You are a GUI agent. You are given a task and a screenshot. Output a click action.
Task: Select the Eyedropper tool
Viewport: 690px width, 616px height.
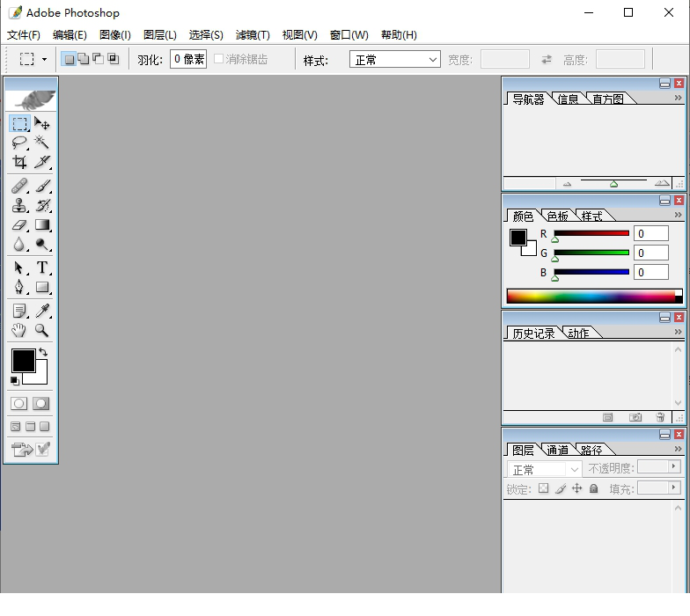coord(42,311)
